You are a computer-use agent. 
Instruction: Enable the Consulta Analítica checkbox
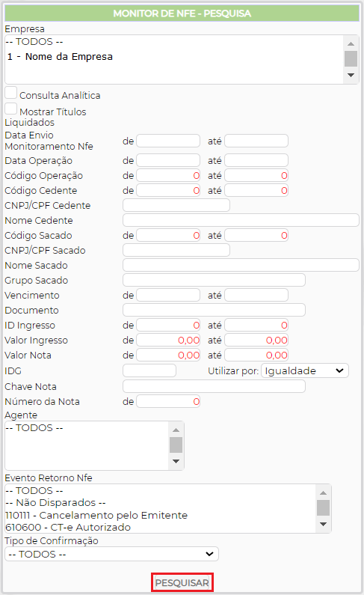(11, 93)
